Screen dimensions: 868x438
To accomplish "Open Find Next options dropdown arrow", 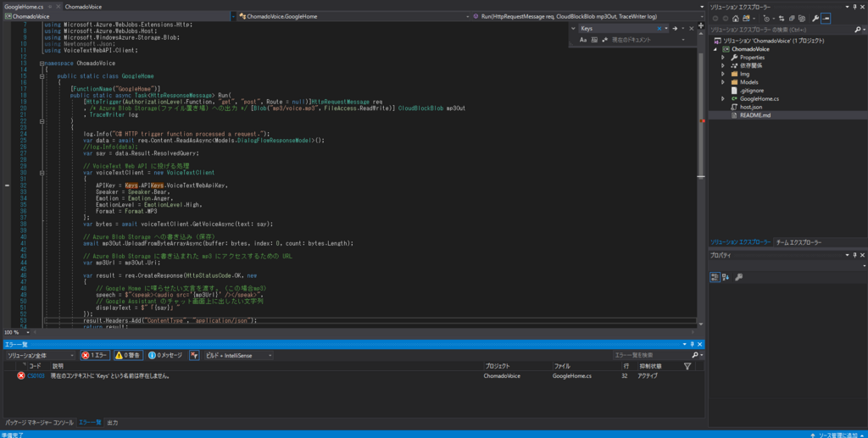I will click(683, 28).
